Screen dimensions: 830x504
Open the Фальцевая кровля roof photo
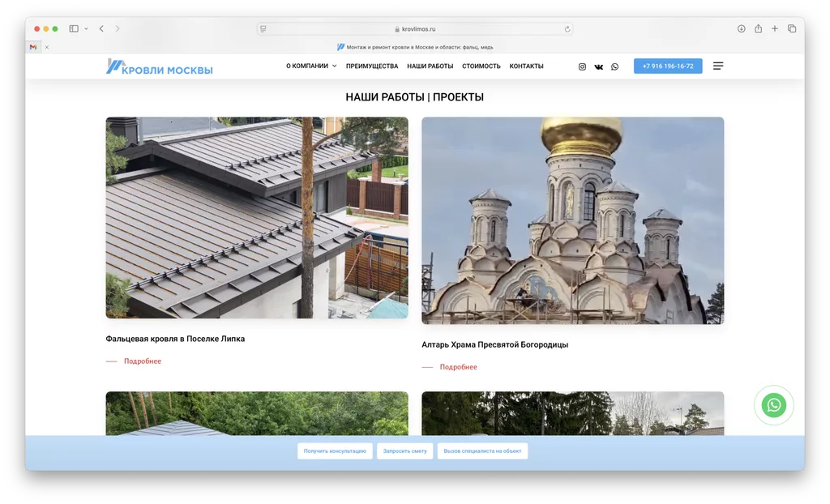[257, 218]
